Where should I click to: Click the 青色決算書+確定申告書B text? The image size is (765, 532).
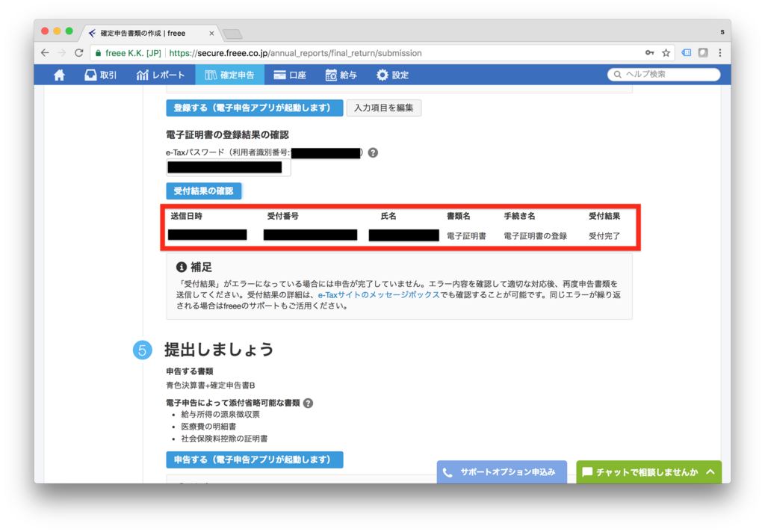point(210,386)
